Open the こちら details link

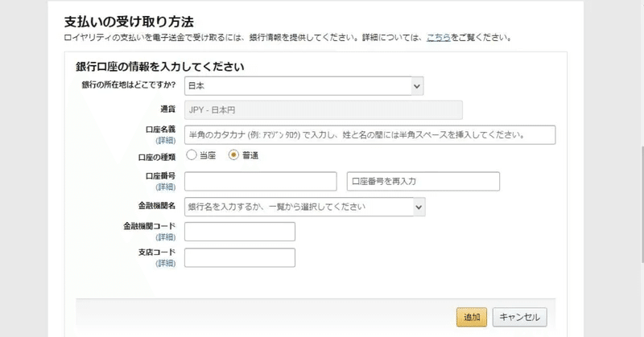coord(438,38)
